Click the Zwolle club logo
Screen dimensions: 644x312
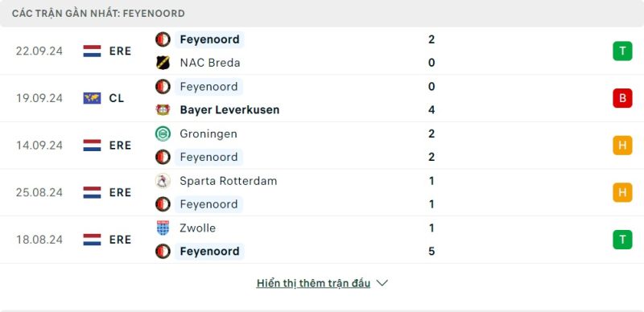(x=163, y=228)
